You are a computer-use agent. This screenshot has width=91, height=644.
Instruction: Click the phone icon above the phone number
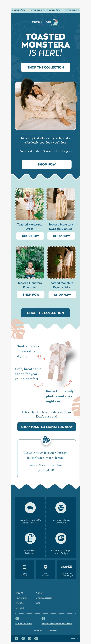click(x=17, y=618)
